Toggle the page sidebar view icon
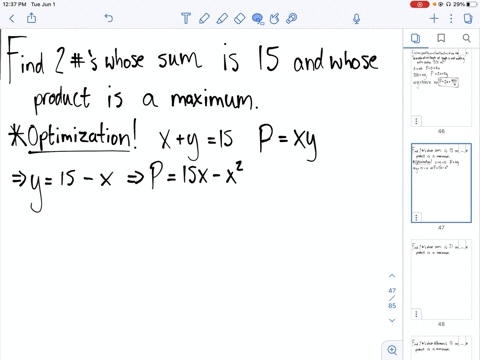 click(468, 18)
